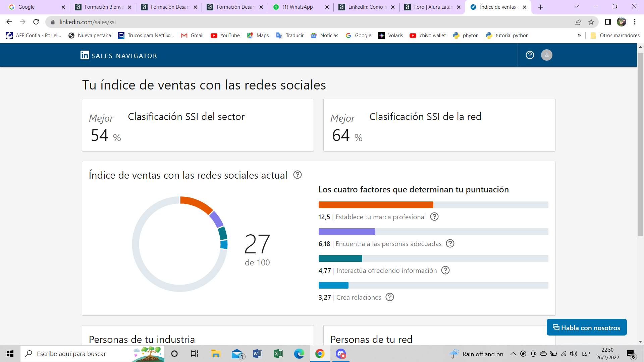Click the question mark help icon top right
Screen dimensions: 644x362
(x=530, y=54)
